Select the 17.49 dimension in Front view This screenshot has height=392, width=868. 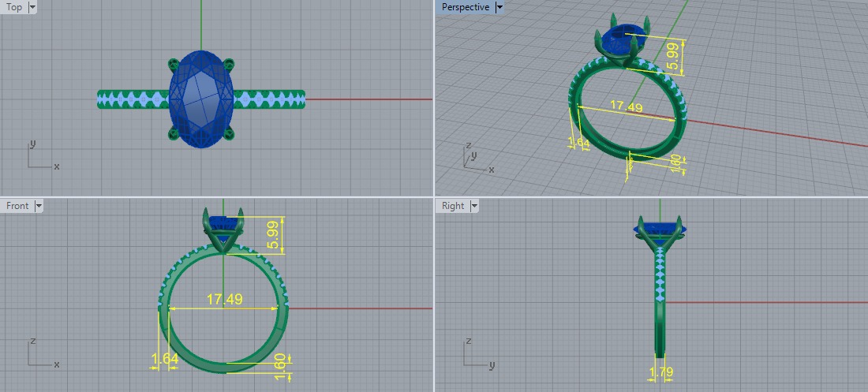225,300
